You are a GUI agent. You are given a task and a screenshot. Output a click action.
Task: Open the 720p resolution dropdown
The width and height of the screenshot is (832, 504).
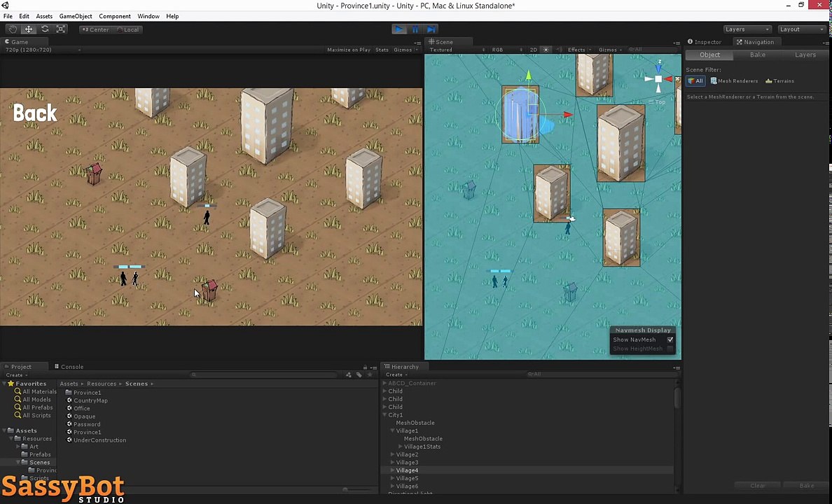(43, 50)
